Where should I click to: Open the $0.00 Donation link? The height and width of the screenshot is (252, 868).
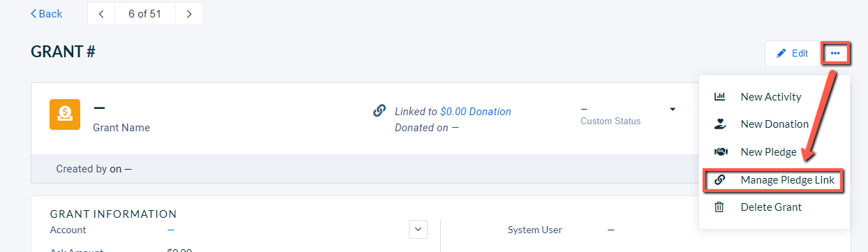click(x=476, y=112)
